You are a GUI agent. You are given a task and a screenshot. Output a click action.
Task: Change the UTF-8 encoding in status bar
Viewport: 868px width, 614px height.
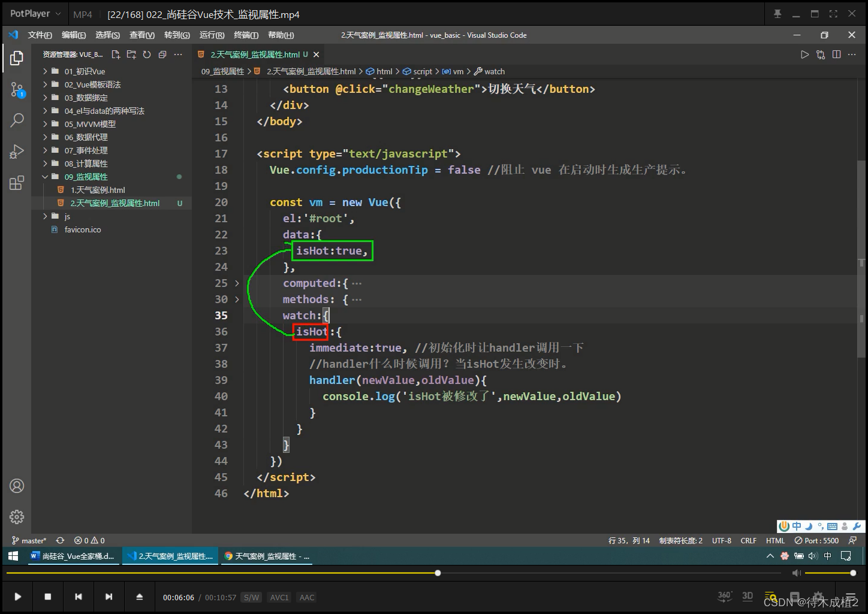tap(722, 540)
